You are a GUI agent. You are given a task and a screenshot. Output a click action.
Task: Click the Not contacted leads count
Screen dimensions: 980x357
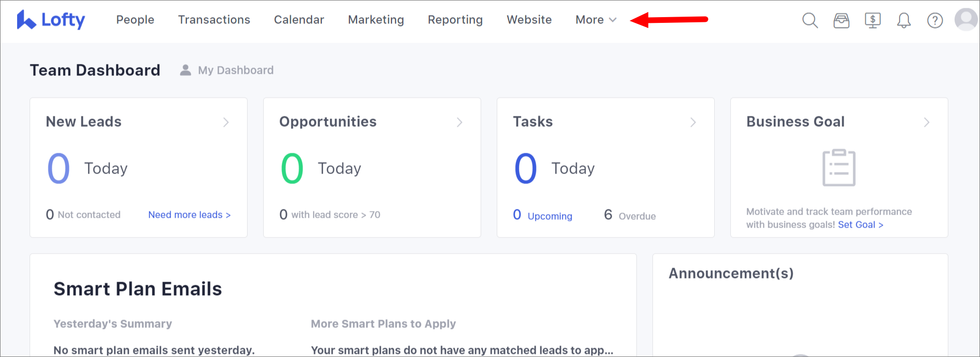pos(83,215)
